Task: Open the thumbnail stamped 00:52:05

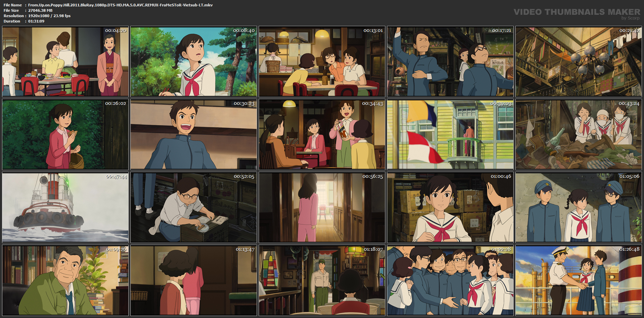Action: pyautogui.click(x=194, y=207)
